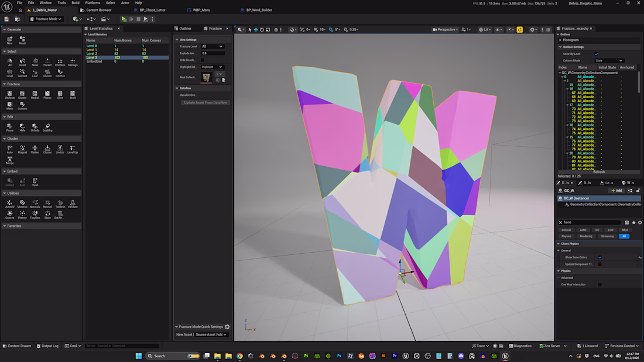Check the One Way Interaction option
This screenshot has height=362, width=644.
tap(600, 284)
